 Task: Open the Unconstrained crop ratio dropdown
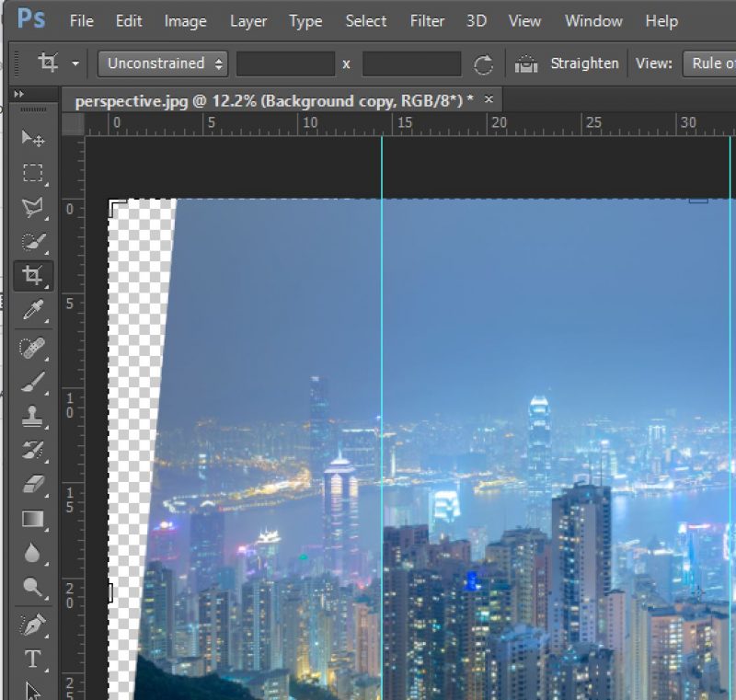162,64
